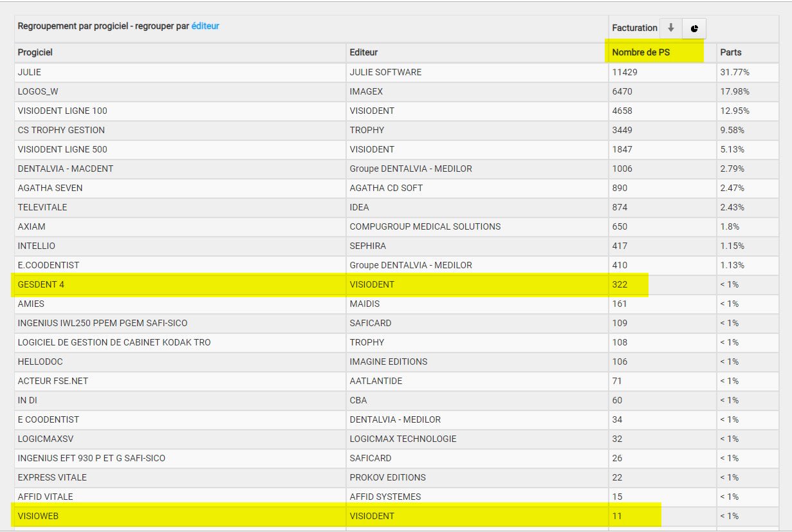Viewport: 792px width, 532px height.
Task: Click the 11429 value for JULIE
Action: [625, 72]
